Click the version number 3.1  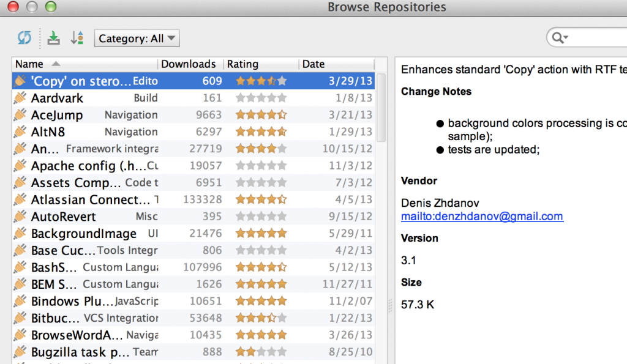tap(408, 261)
